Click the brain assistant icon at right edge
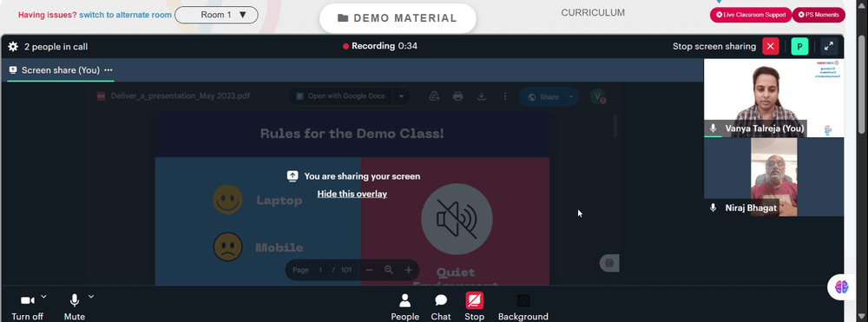868x322 pixels. (841, 286)
